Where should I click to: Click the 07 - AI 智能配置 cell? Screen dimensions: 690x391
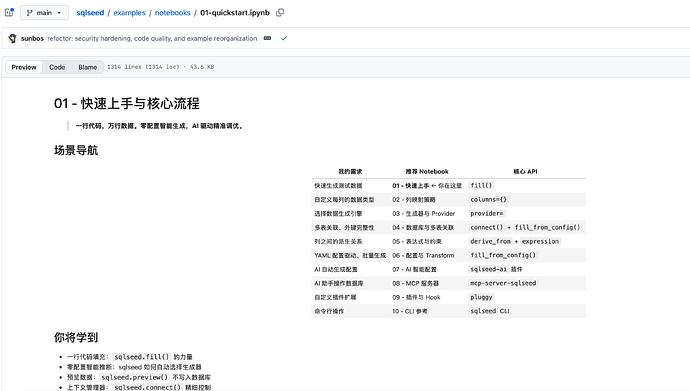414,270
